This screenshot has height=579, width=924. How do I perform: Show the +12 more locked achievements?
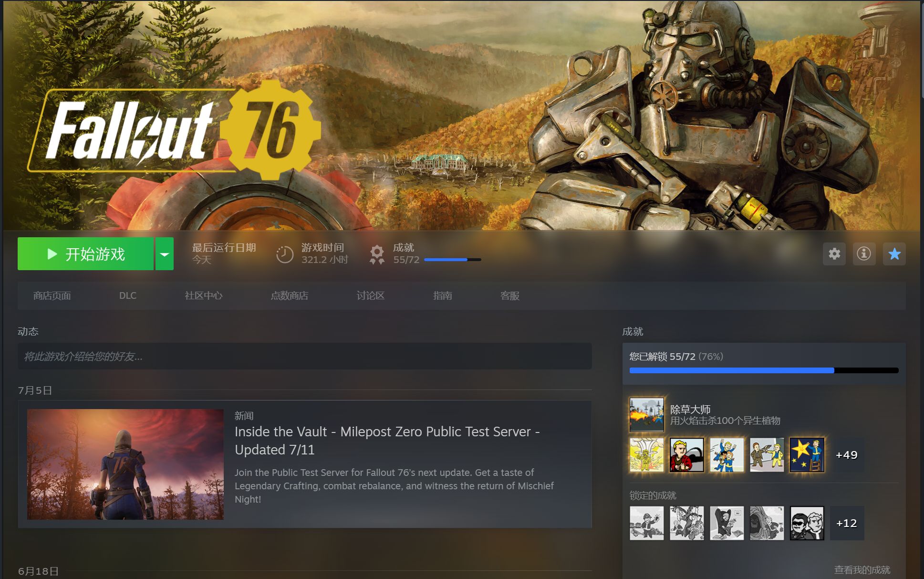point(847,523)
